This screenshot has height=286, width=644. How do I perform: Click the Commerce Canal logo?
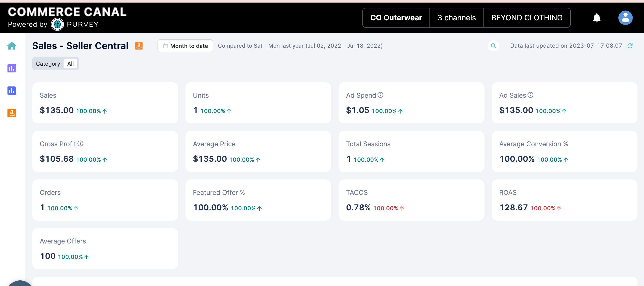67,18
